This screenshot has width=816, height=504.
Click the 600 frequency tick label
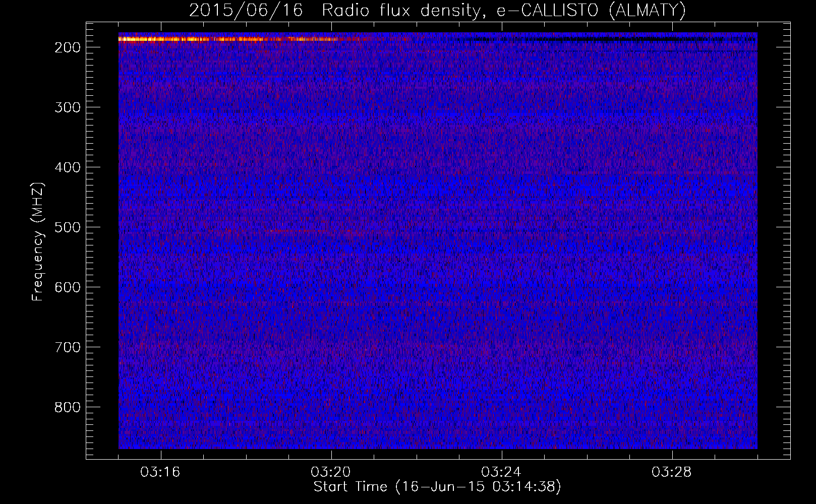tap(67, 287)
